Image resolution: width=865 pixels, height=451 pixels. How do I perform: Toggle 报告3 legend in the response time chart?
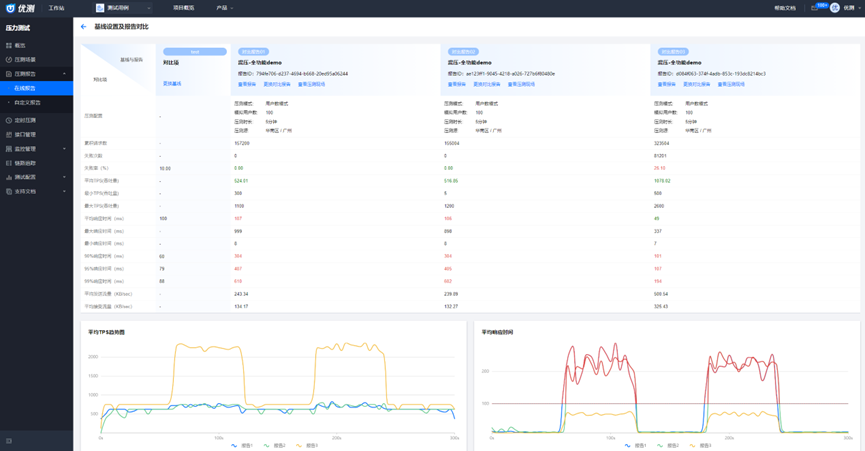tap(701, 445)
